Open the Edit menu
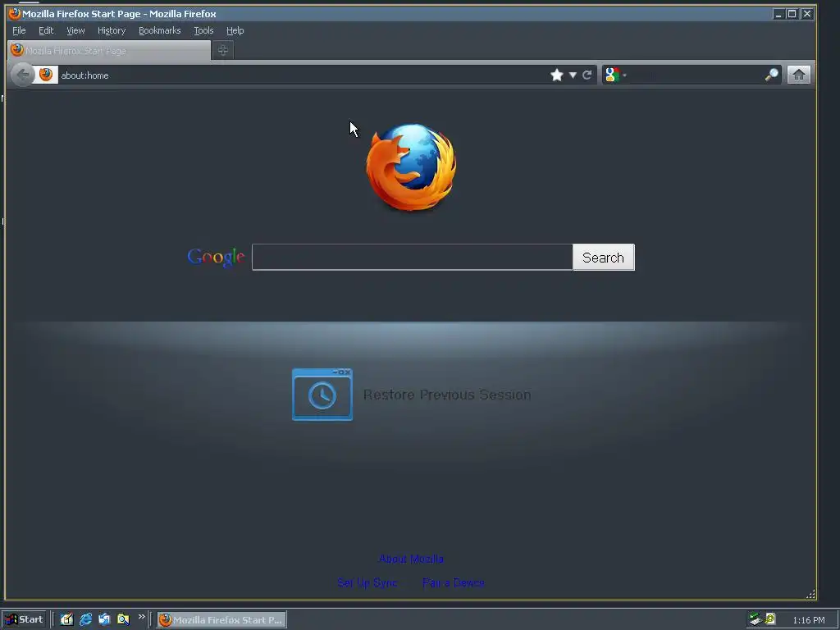 point(46,30)
